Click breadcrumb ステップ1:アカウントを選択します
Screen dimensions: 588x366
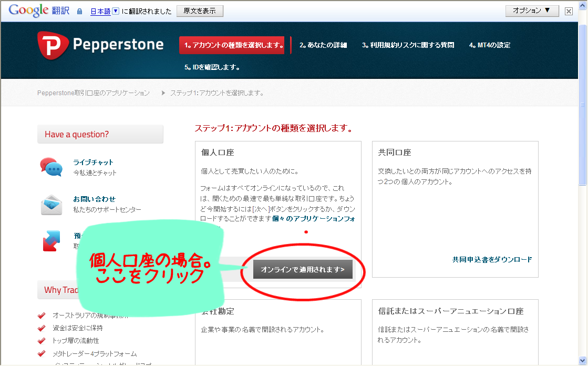point(217,93)
